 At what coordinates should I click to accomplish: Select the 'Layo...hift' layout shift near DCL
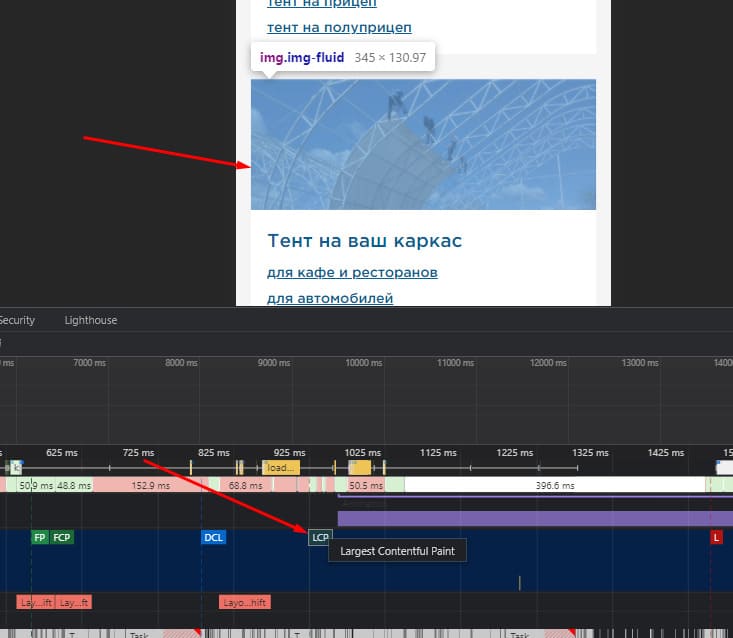point(245,602)
